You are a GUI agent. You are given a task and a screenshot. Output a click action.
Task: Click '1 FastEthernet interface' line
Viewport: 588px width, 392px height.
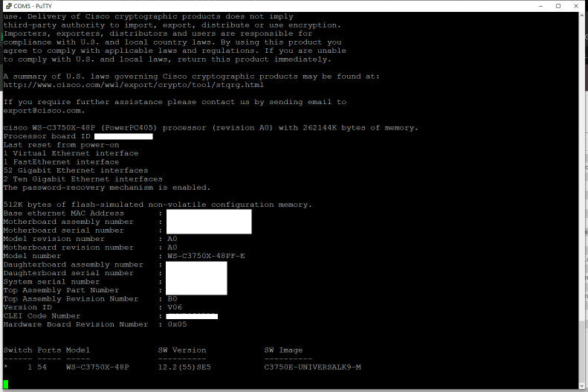(61, 162)
